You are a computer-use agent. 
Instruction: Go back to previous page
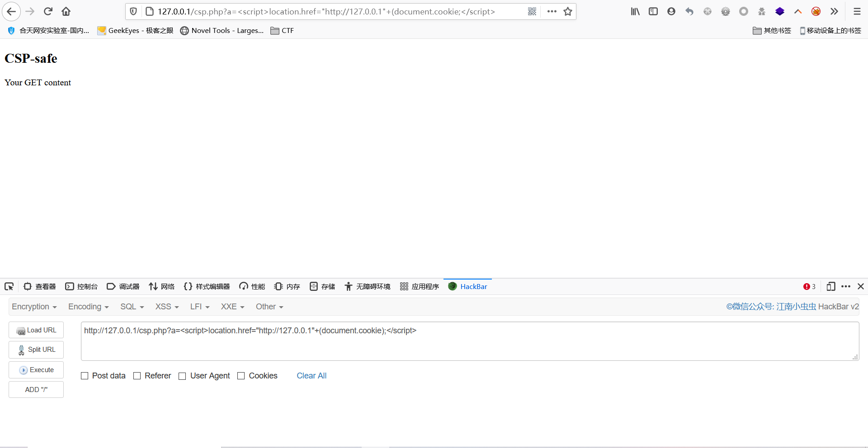11,11
